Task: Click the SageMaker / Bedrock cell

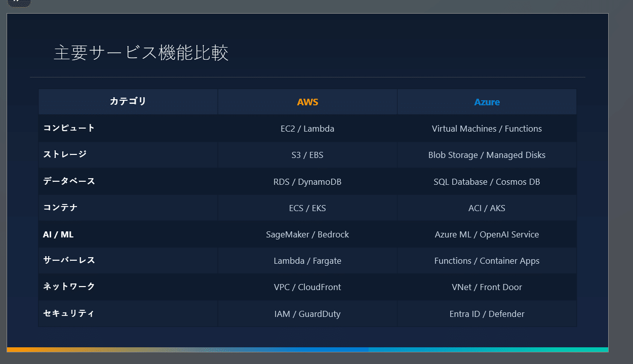Action: click(307, 234)
